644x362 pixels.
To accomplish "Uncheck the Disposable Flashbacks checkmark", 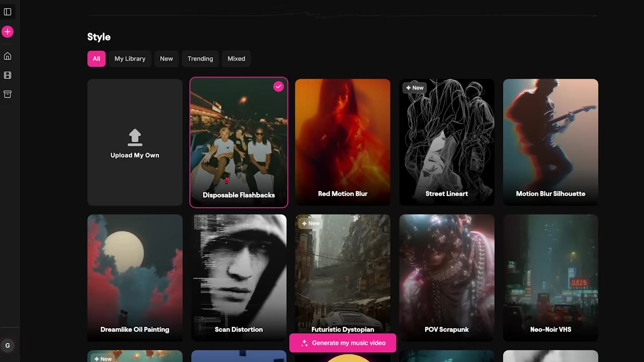I will [x=278, y=87].
